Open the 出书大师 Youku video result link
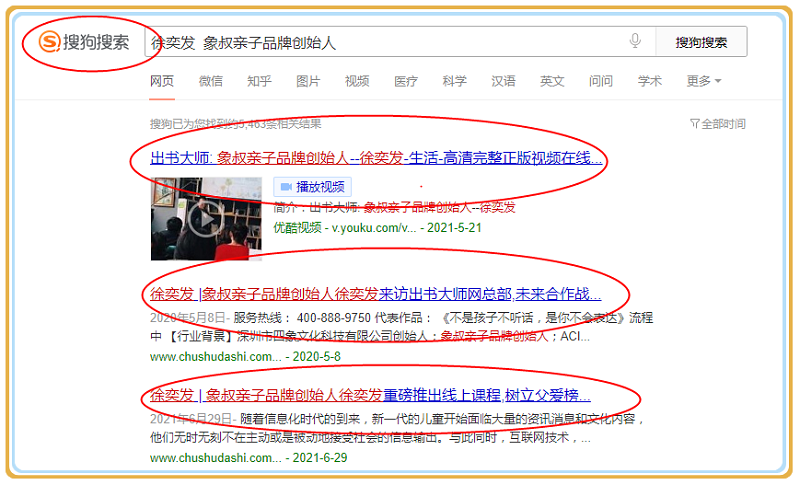Image resolution: width=800 pixels, height=485 pixels. click(x=376, y=158)
